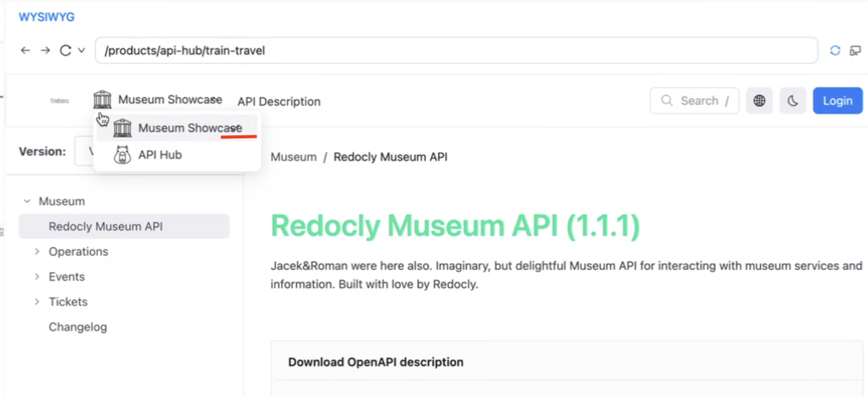Choose API Hub from the dropdown list

coord(178,155)
